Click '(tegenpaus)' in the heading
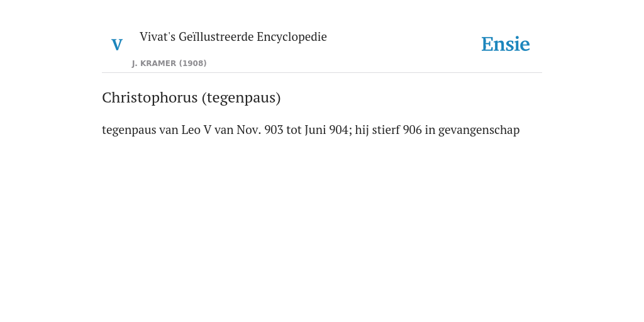The width and height of the screenshot is (644, 322). (241, 98)
